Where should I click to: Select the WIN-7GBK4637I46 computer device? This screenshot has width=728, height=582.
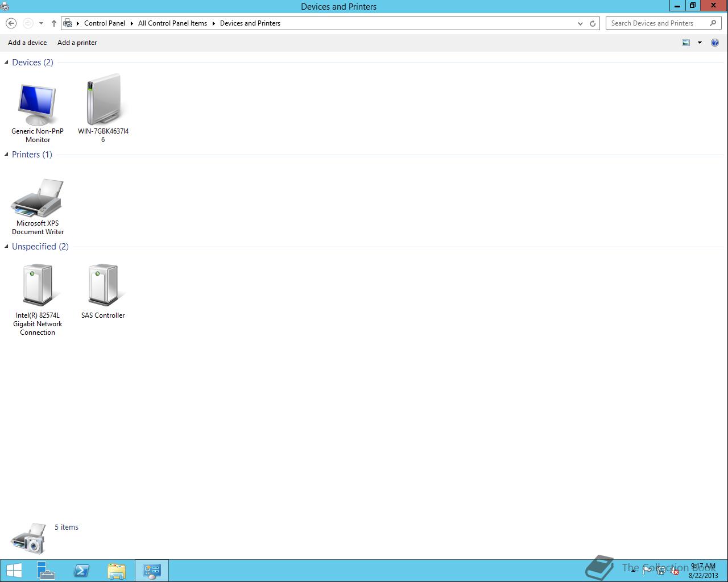tap(103, 108)
